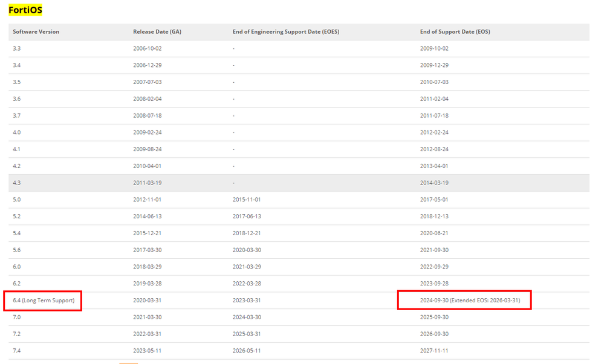
Task: Select end of support date 2026-09-30
Action: click(x=434, y=334)
